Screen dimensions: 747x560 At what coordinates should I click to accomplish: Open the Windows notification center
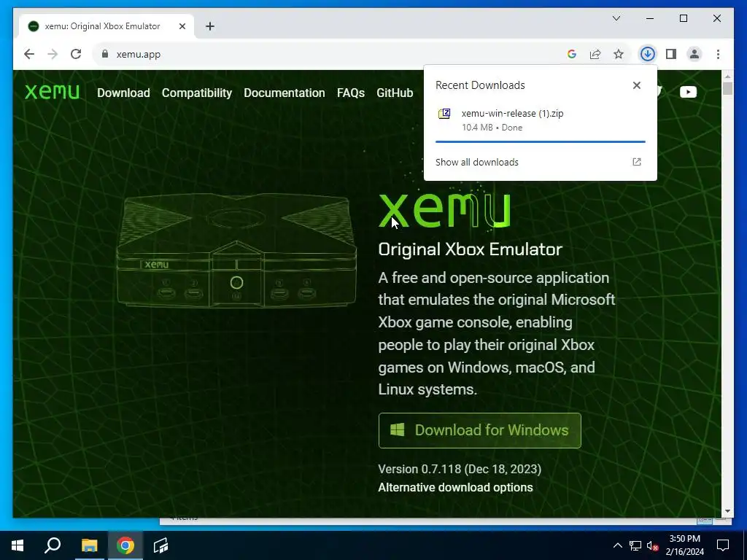[x=723, y=545]
